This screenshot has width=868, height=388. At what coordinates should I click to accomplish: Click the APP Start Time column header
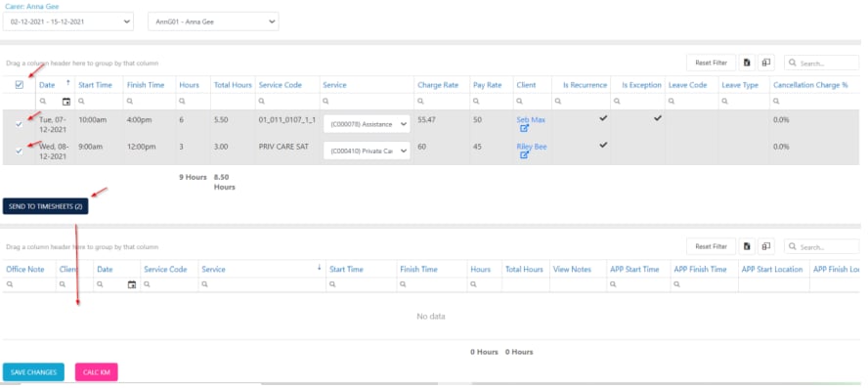[634, 269]
